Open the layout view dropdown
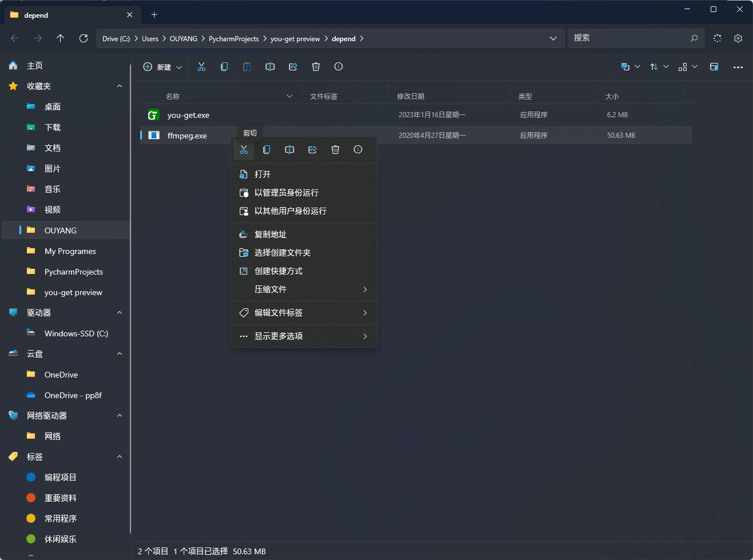The image size is (753, 560). tap(688, 67)
